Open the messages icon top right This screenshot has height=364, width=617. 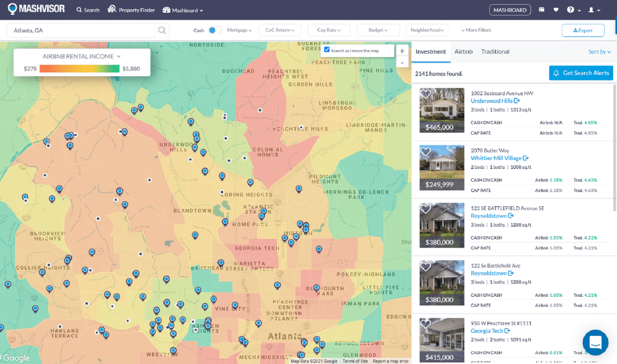(x=541, y=9)
